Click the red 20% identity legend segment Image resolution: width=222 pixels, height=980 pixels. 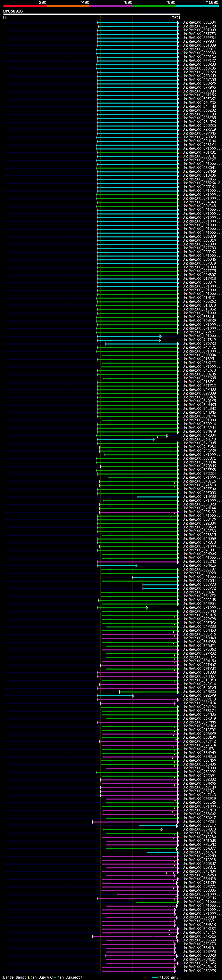tap(25, 6)
